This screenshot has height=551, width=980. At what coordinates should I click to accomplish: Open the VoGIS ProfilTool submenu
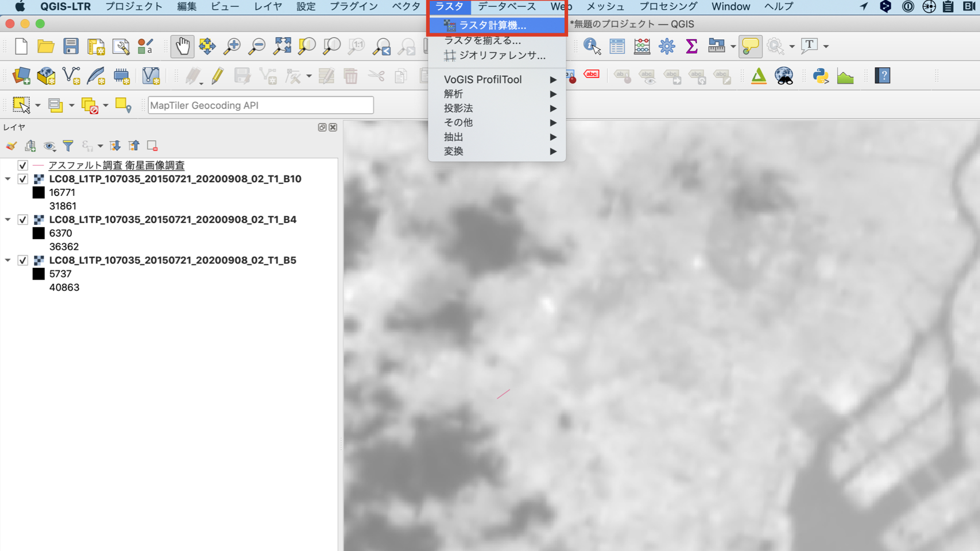pos(497,80)
